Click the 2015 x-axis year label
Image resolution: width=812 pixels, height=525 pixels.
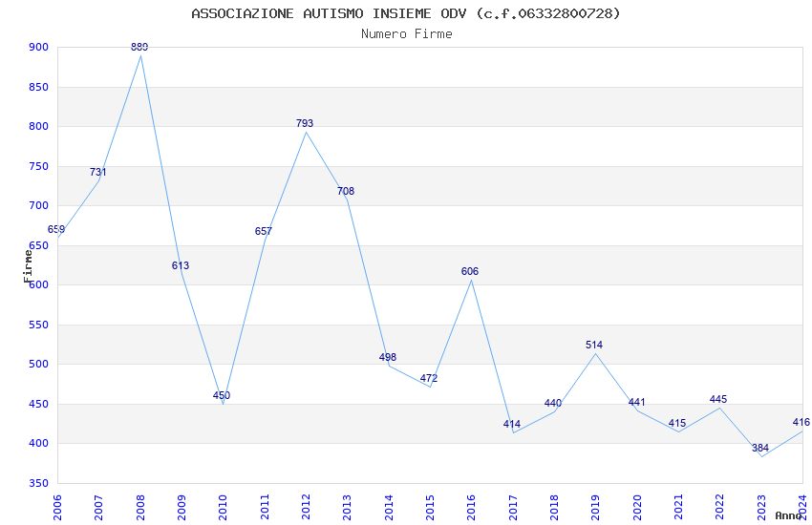430,507
